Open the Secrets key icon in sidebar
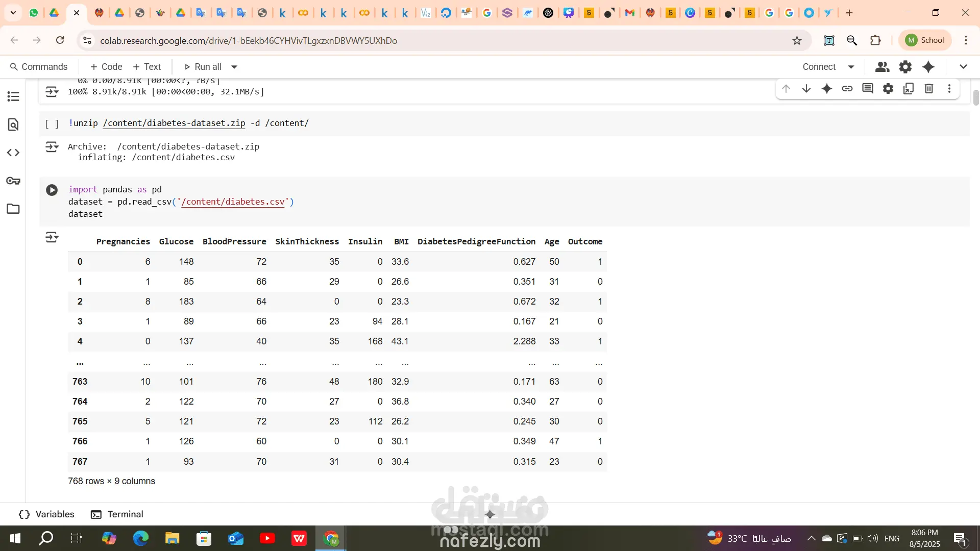980x551 pixels. coord(13,181)
